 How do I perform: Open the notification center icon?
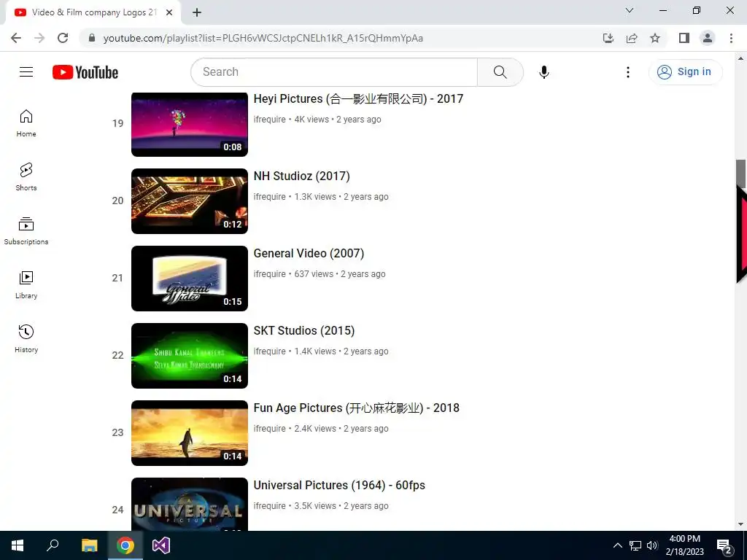tap(724, 546)
